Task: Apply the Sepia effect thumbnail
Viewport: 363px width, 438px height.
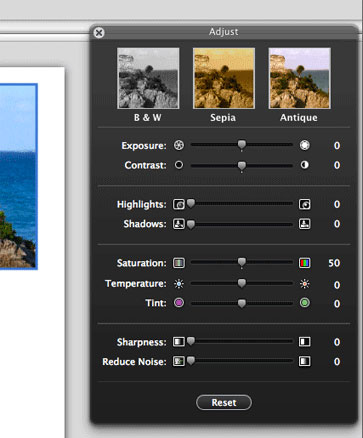Action: [224, 78]
